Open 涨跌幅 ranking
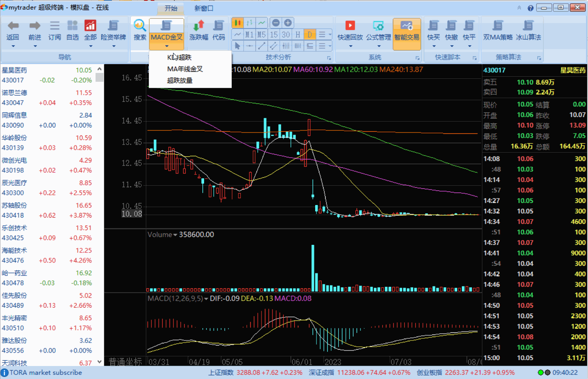 pyautogui.click(x=199, y=30)
